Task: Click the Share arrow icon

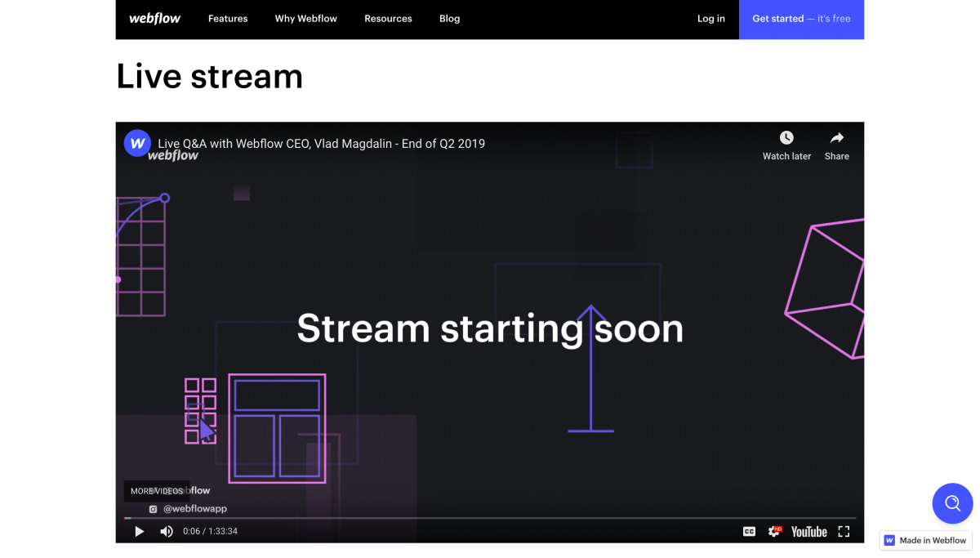Action: [836, 138]
